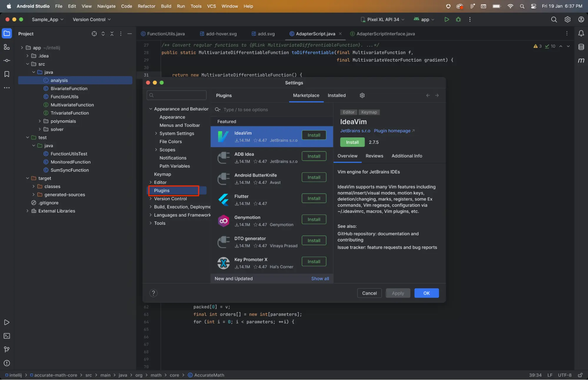Viewport: 588px width, 380px height.
Task: Install the ADB Idea plugin
Action: pos(314,156)
